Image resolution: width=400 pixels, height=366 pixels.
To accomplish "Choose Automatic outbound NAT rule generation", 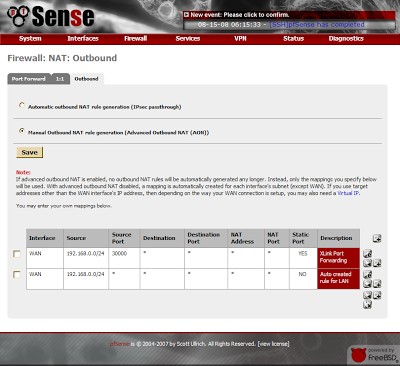I will [22, 105].
